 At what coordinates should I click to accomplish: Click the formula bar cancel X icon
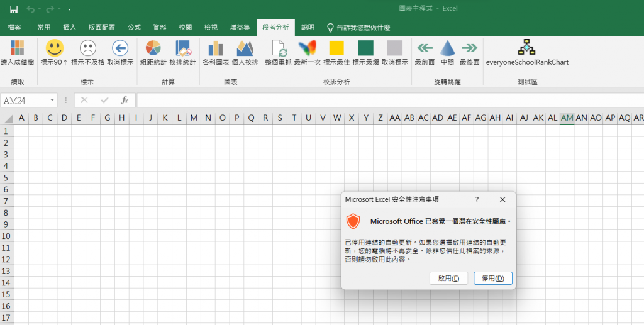(84, 100)
